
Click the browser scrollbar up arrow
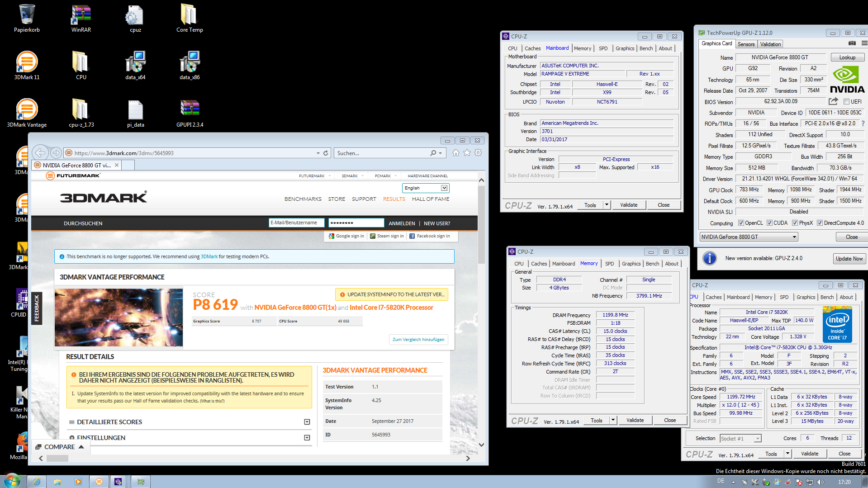click(481, 180)
